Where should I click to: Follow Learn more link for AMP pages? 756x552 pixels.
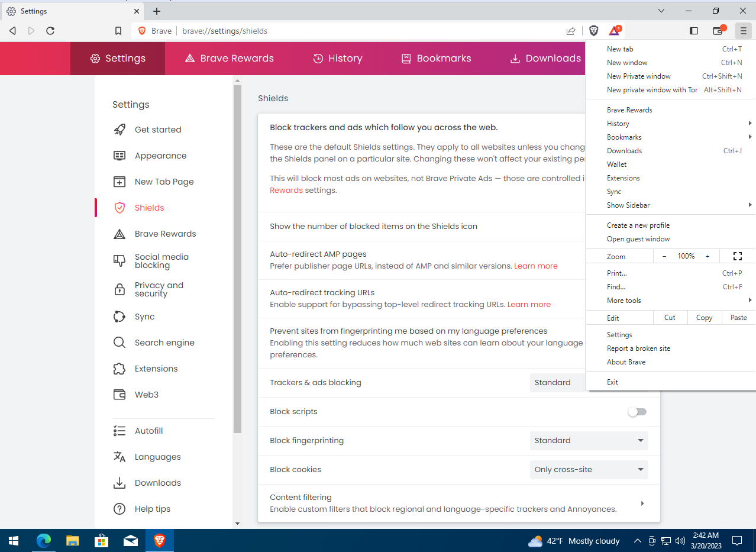(x=536, y=266)
